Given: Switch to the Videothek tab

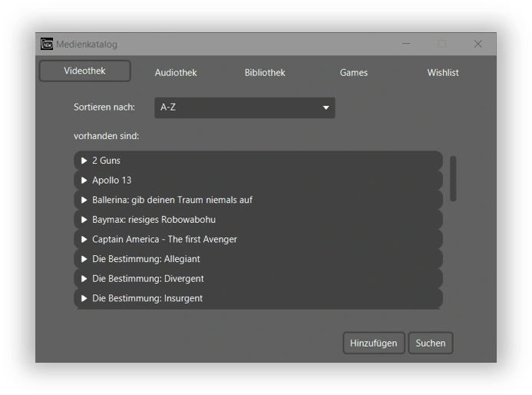Looking at the screenshot, I should 84,71.
